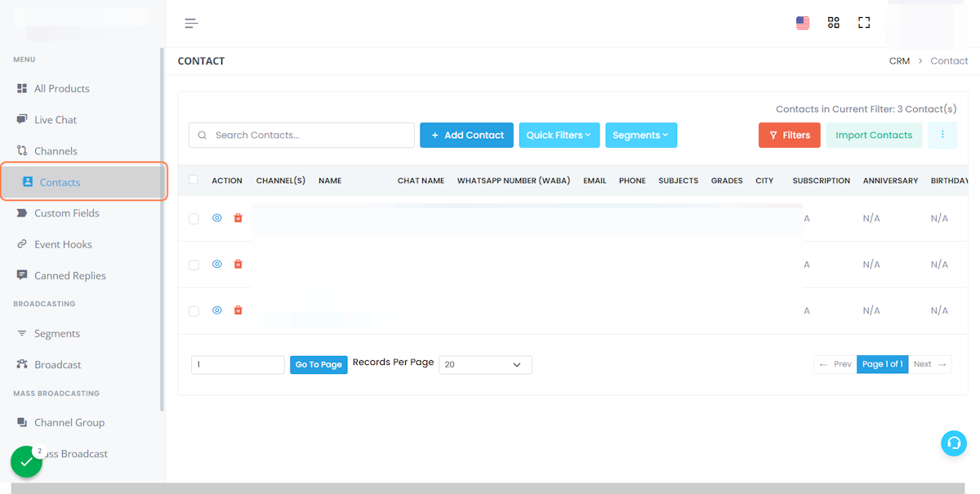
Task: Delete the third contact with trash icon
Action: 238,310
